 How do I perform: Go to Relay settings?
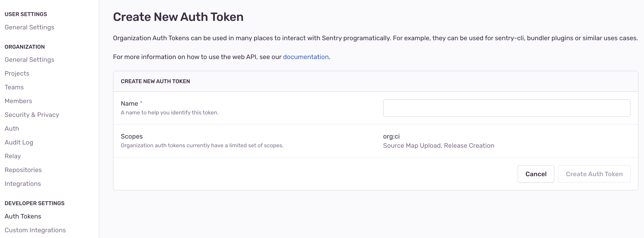tap(12, 156)
